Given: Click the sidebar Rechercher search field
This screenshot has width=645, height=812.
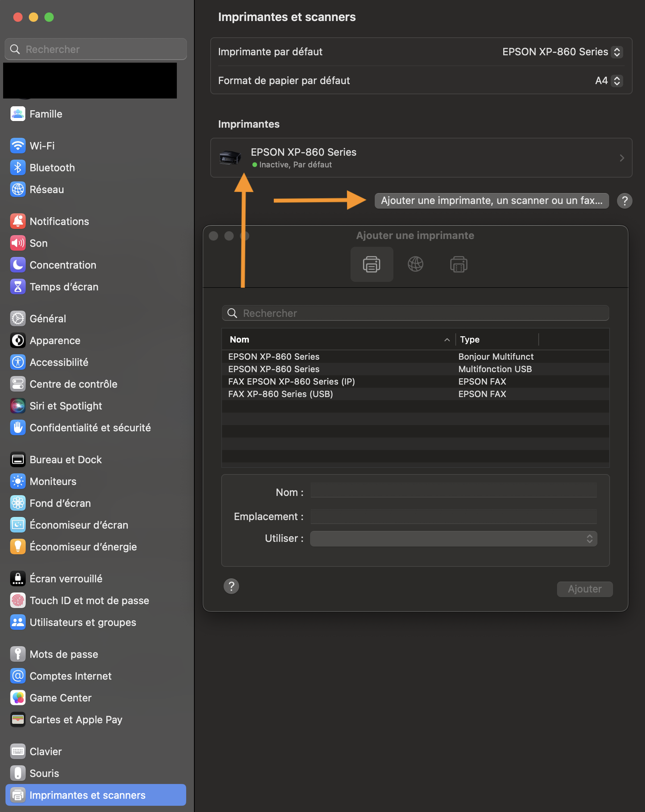Looking at the screenshot, I should coord(96,49).
